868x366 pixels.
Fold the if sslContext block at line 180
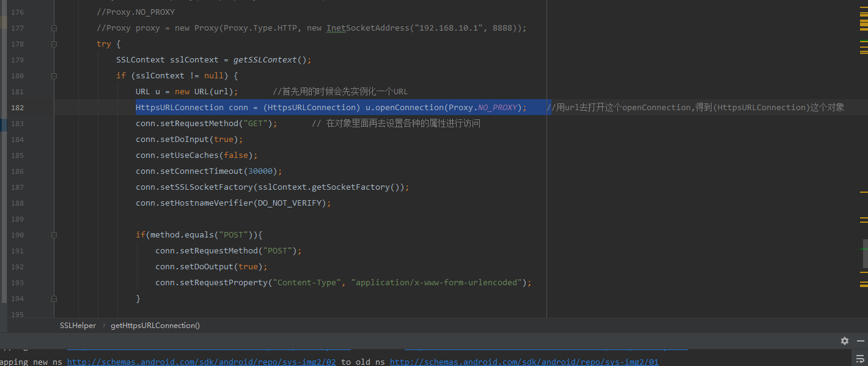[x=54, y=76]
